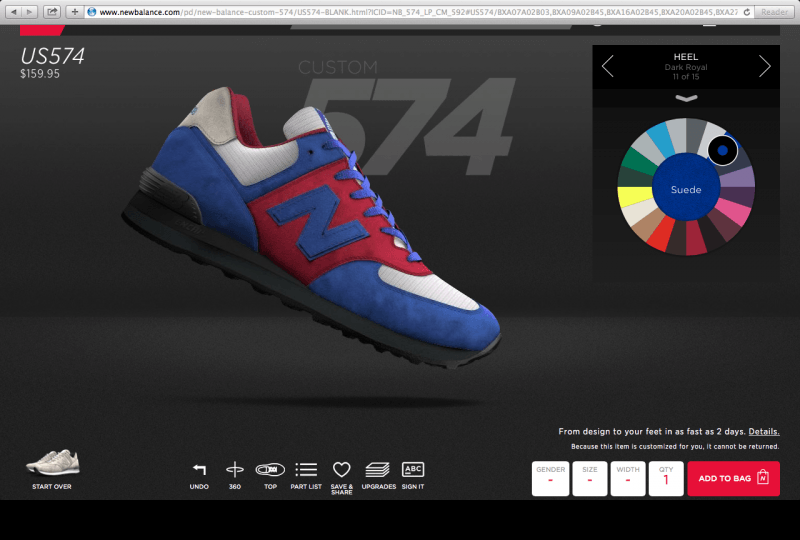Pick the yellow color swatch
800x540 pixels.
[x=635, y=196]
